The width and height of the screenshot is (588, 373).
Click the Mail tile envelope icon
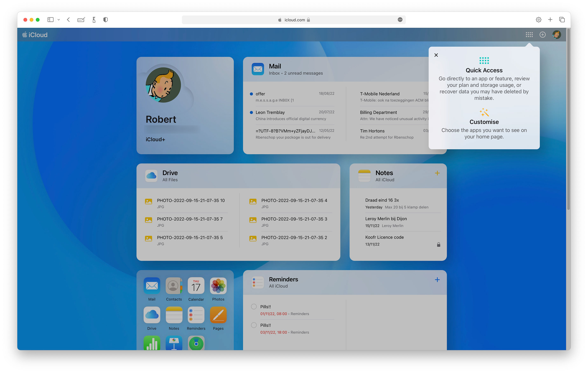[x=258, y=69]
